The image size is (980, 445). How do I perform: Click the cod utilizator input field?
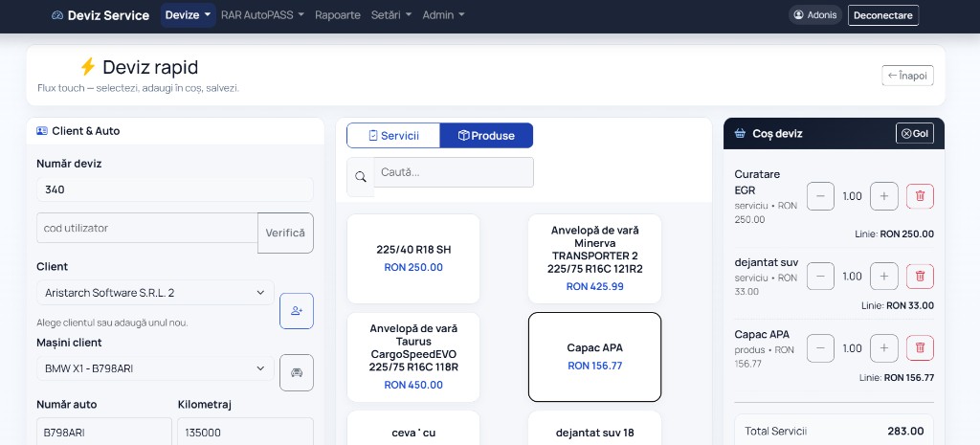[147, 228]
